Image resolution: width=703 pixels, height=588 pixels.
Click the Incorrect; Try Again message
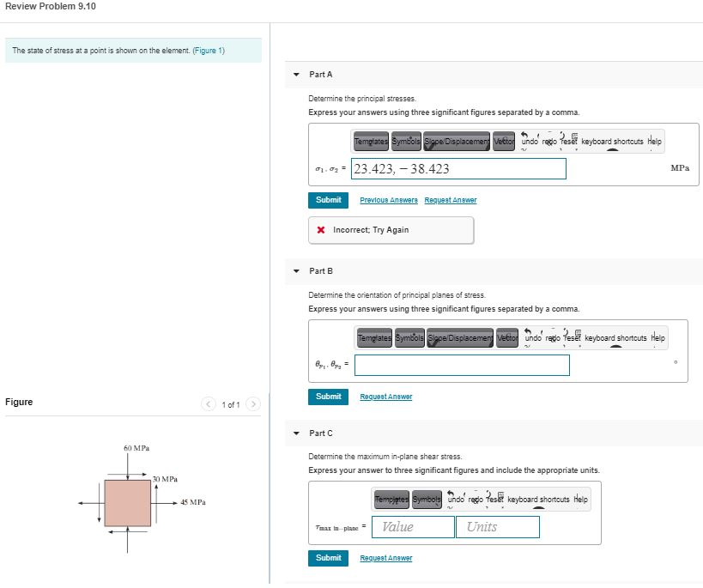391,230
